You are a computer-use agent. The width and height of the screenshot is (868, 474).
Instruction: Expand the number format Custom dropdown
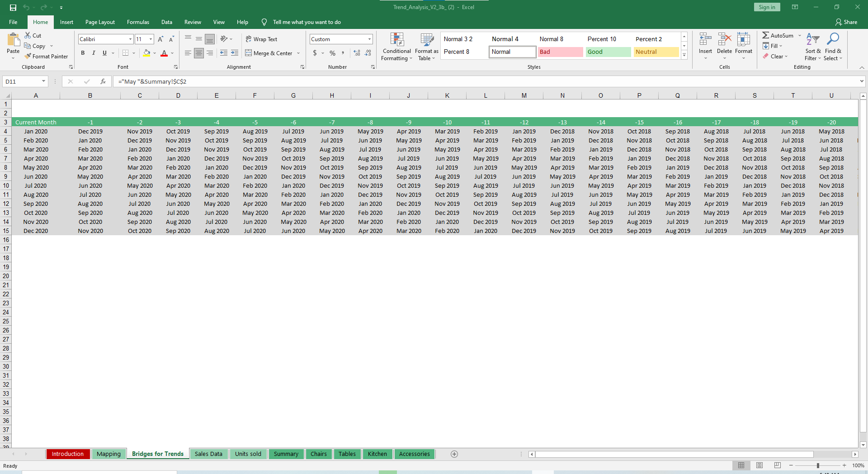point(369,39)
